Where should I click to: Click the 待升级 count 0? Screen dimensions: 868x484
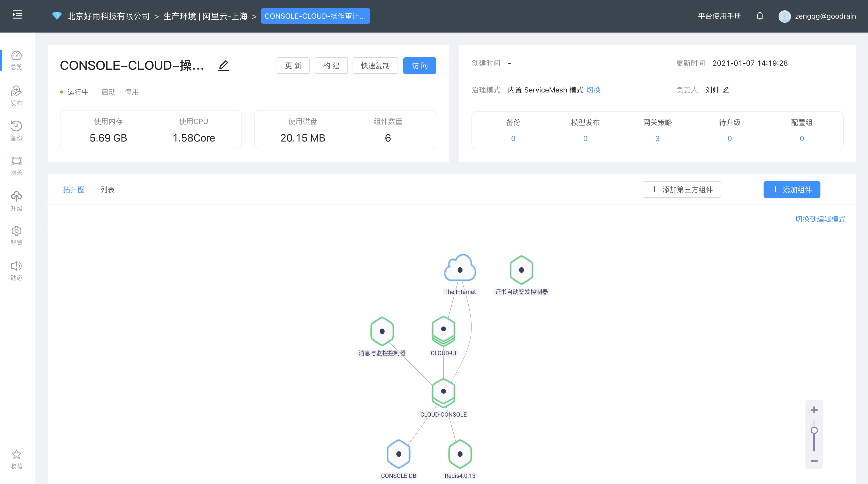coord(729,138)
